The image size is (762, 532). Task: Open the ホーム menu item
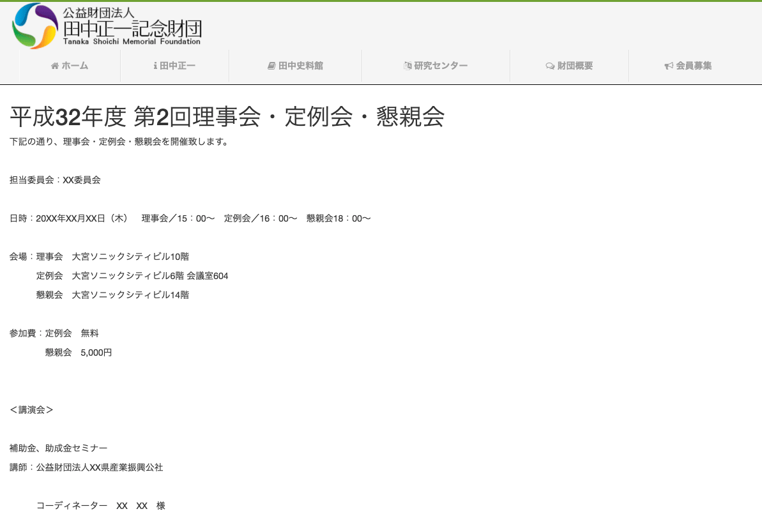(70, 66)
